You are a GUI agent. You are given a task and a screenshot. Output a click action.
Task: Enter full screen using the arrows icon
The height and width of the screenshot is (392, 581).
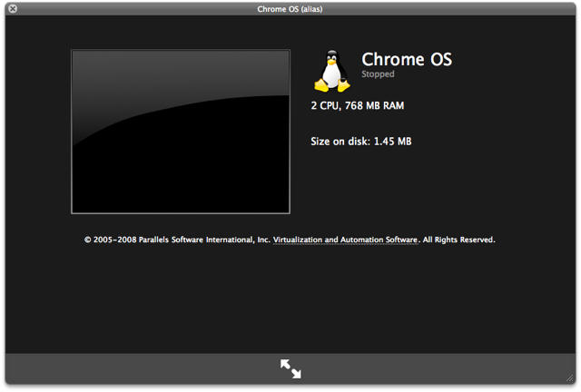coord(290,368)
